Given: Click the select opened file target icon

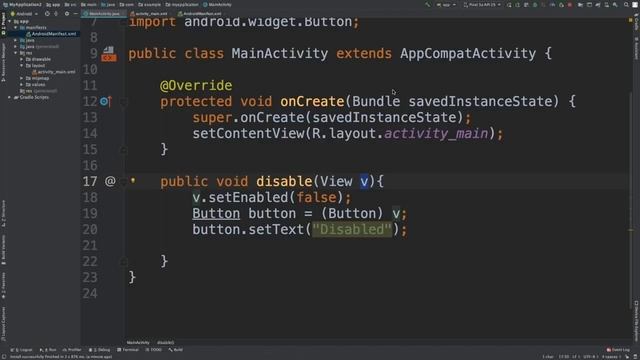Looking at the screenshot, I should tap(47, 13).
